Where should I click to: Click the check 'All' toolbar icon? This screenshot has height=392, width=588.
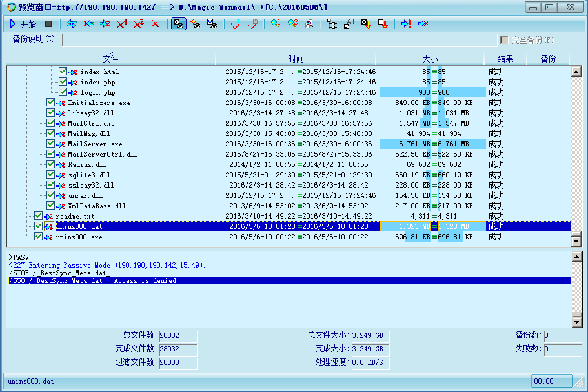(349, 24)
